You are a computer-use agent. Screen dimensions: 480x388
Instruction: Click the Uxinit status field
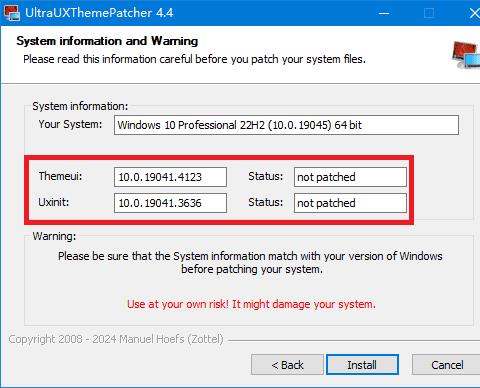[350, 203]
